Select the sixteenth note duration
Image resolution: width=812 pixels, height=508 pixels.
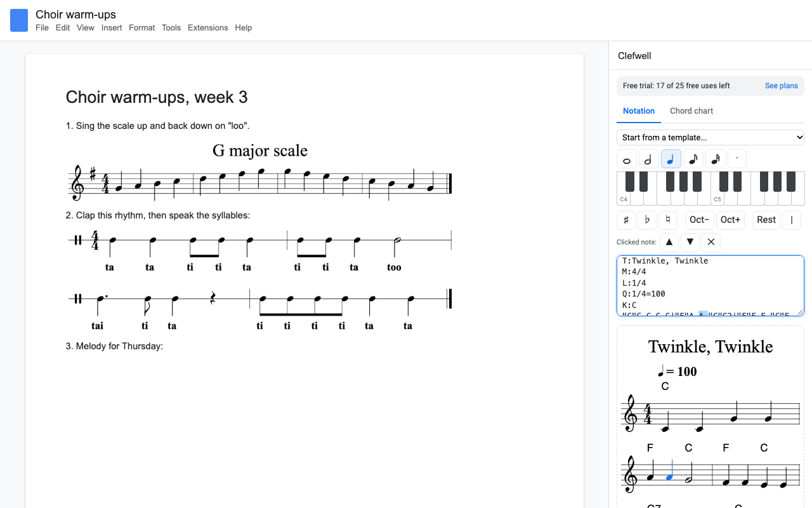click(715, 159)
